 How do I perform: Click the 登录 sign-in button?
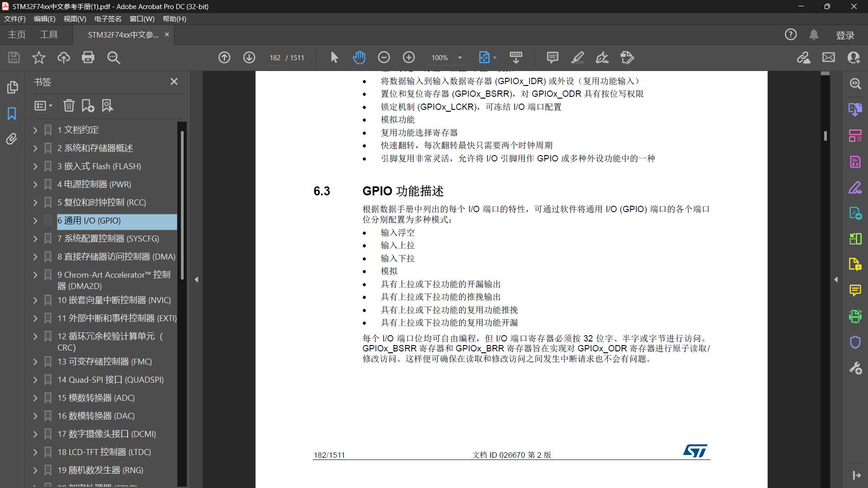[x=845, y=35]
